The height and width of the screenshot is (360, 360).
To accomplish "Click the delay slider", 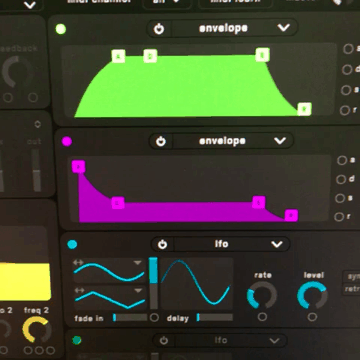I will (x=215, y=317).
